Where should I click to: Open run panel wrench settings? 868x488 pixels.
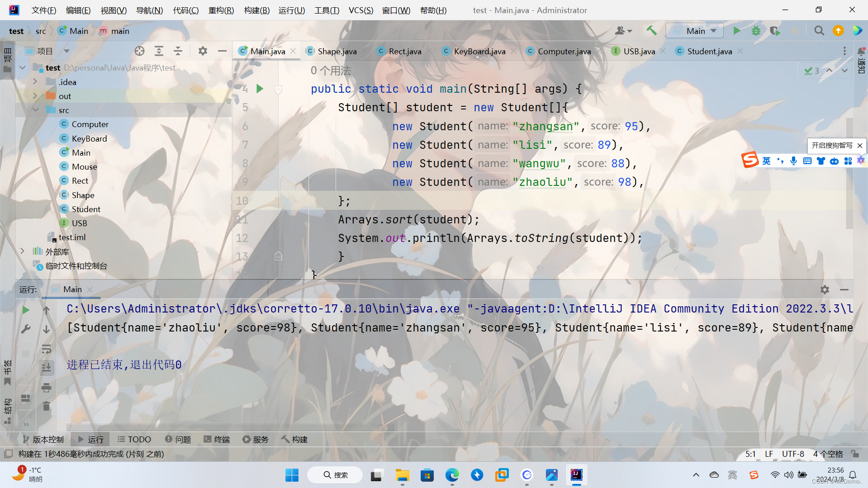click(x=26, y=329)
